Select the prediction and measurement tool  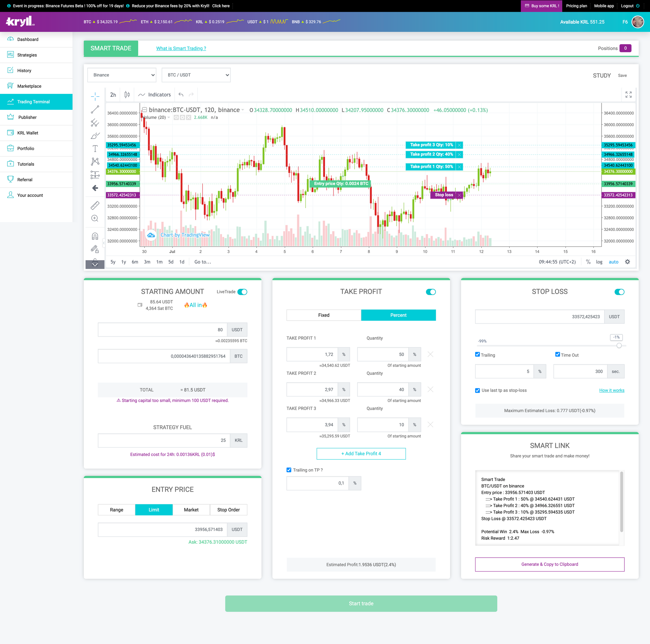[x=95, y=175]
